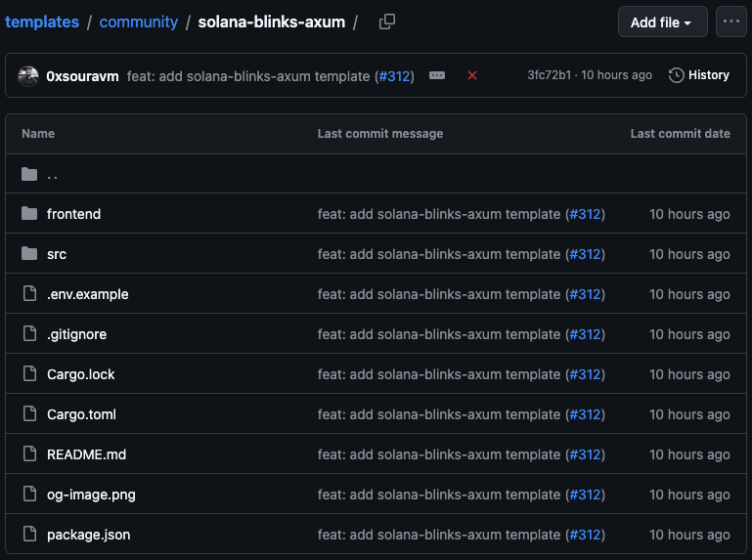Go to community breadcrumb link
The image size is (752, 560).
tap(138, 22)
